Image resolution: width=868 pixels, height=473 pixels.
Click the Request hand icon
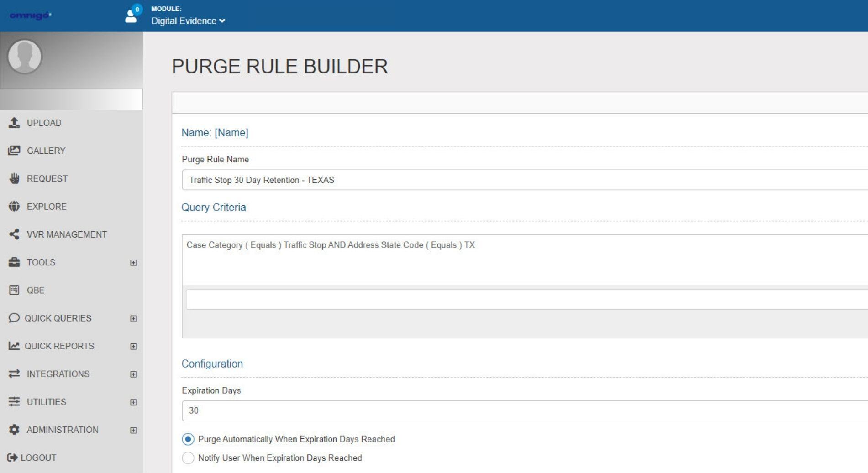(14, 178)
